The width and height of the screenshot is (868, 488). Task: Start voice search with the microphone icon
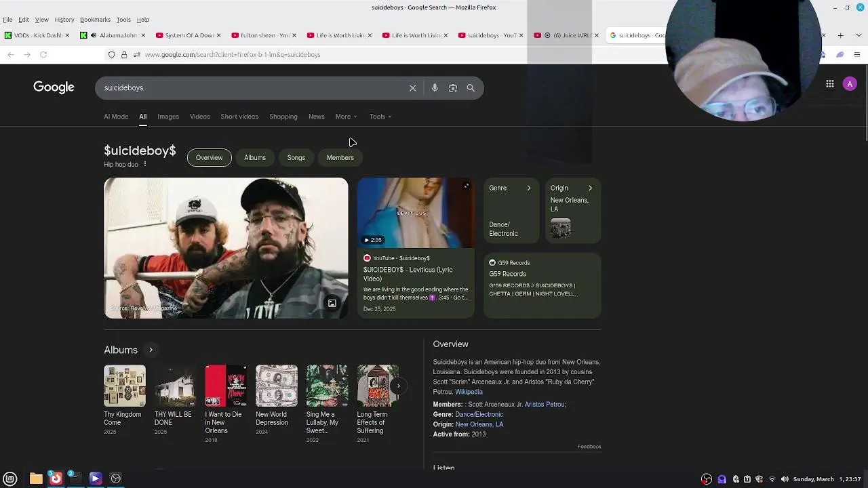click(x=435, y=88)
